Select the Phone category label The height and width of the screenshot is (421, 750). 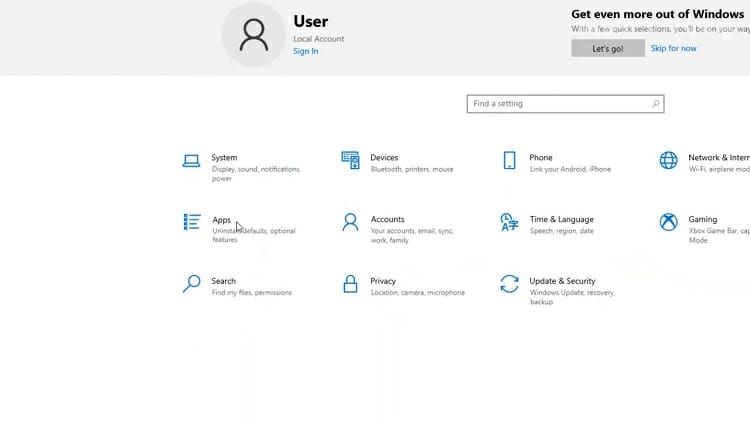[540, 157]
